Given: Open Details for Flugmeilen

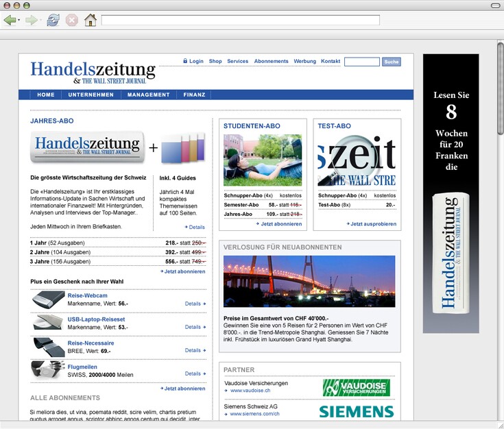Looking at the screenshot, I should click(x=195, y=373).
